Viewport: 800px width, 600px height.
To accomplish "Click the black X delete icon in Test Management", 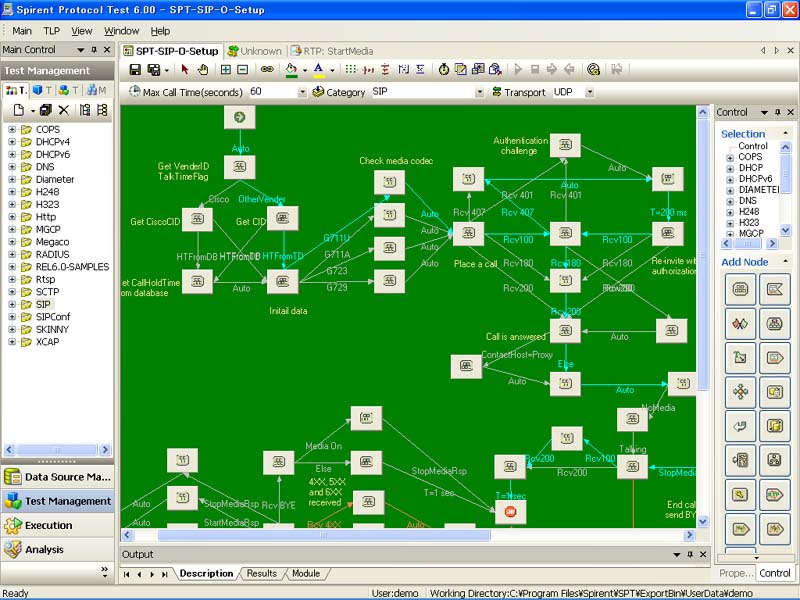I will click(x=63, y=110).
